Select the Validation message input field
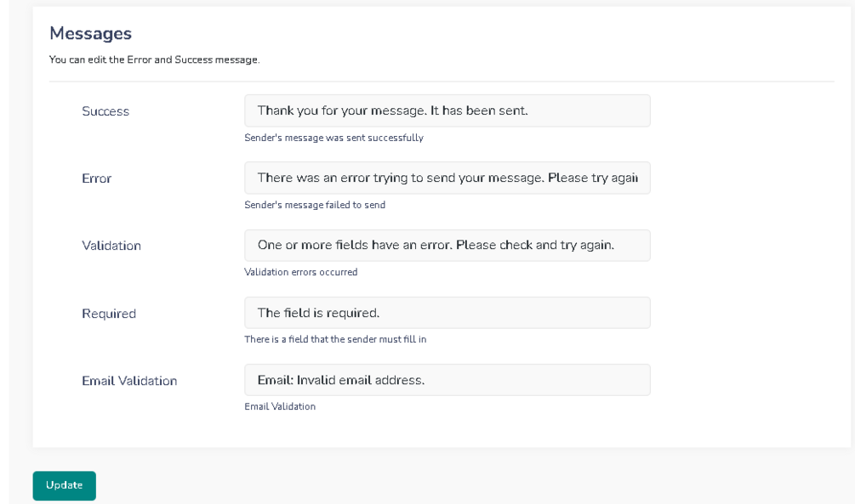Viewport: 855px width, 504px height. tap(447, 245)
